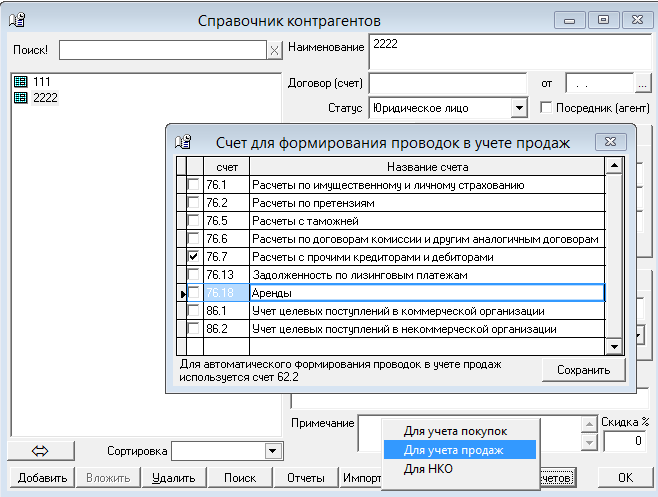The width and height of the screenshot is (658, 497).
Task: Click the accounts table scroll-up arrow
Action: pos(614,166)
